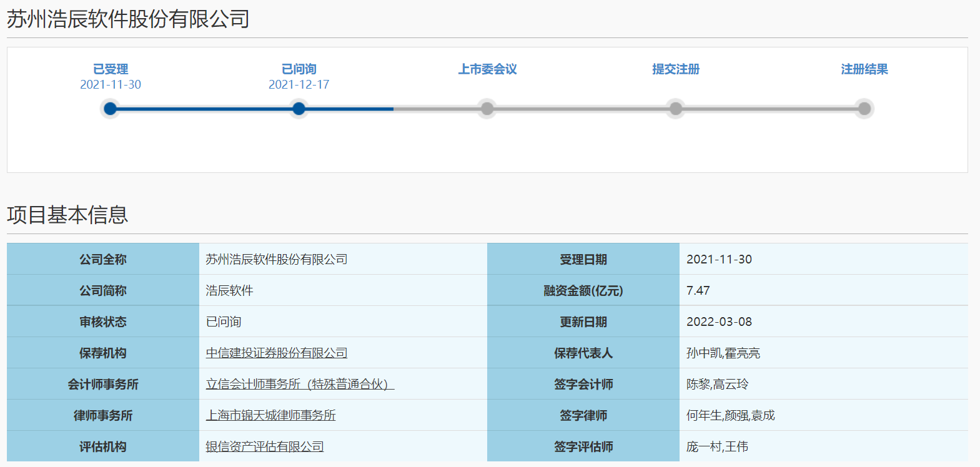This screenshot has width=980, height=467.
Task: Click the 律师事务所 header cell
Action: [103, 415]
